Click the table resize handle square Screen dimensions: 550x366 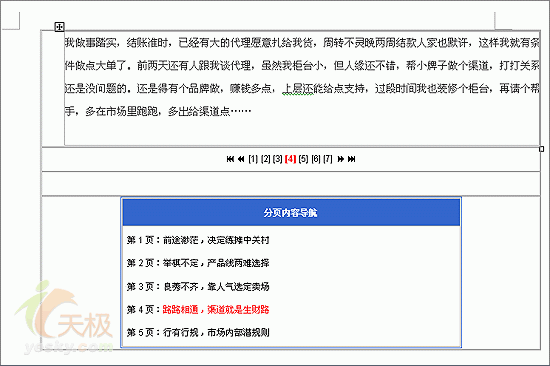coord(541,149)
